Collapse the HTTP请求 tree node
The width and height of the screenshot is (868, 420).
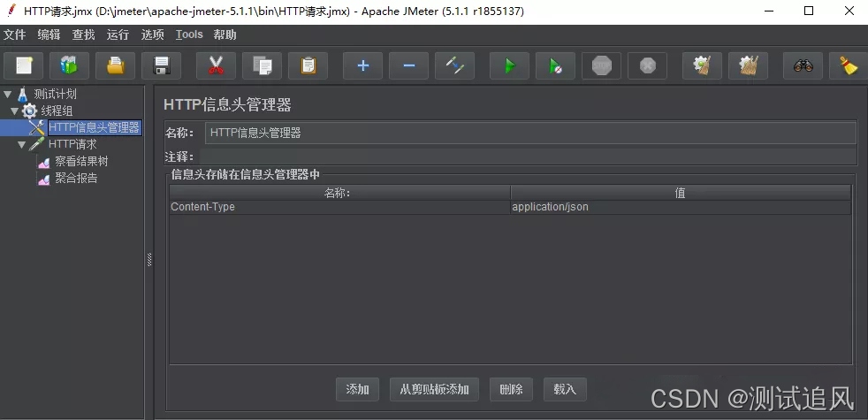pos(21,145)
